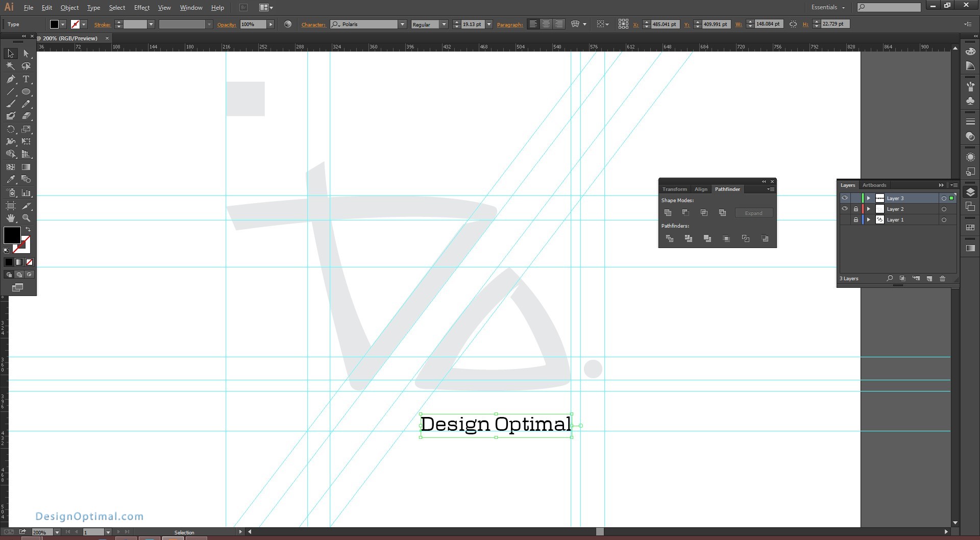Select the Zoom tool in toolbox
This screenshot has width=980, height=540.
coord(26,218)
